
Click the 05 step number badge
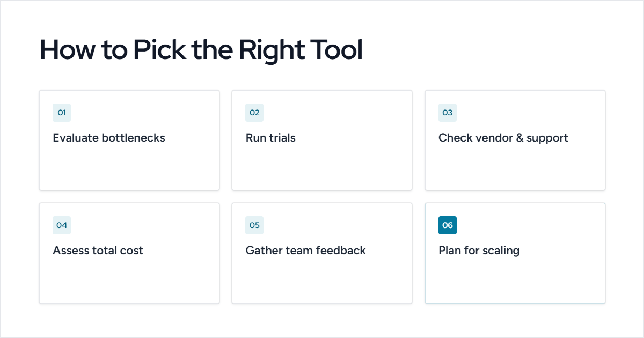pyautogui.click(x=254, y=225)
